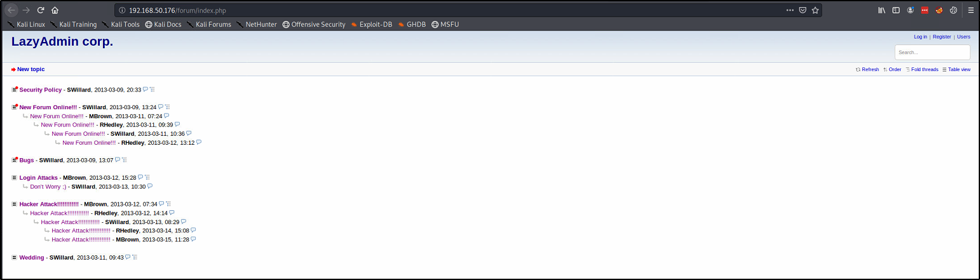Click speech bubble icon after Bugs 13:07
980x280 pixels.
(x=118, y=159)
